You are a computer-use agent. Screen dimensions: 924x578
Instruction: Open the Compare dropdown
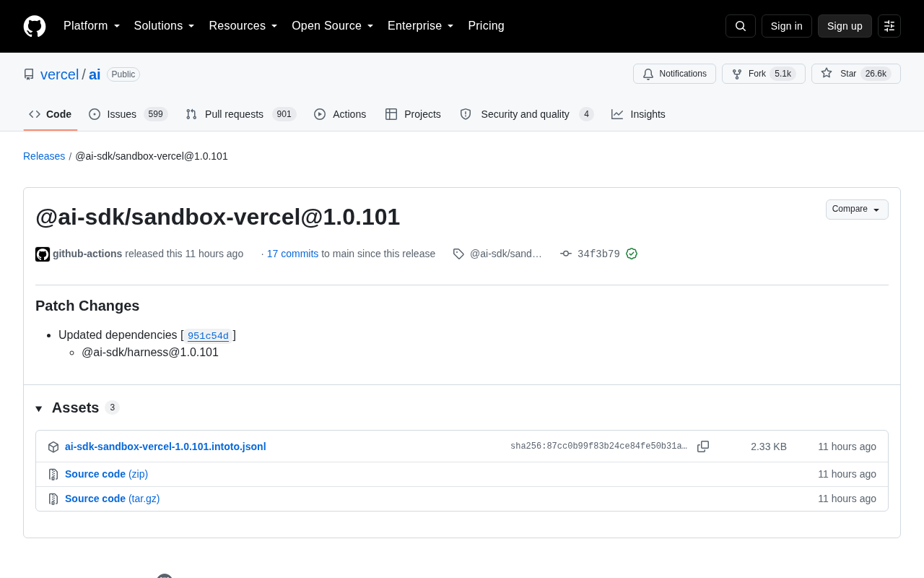[x=857, y=210]
